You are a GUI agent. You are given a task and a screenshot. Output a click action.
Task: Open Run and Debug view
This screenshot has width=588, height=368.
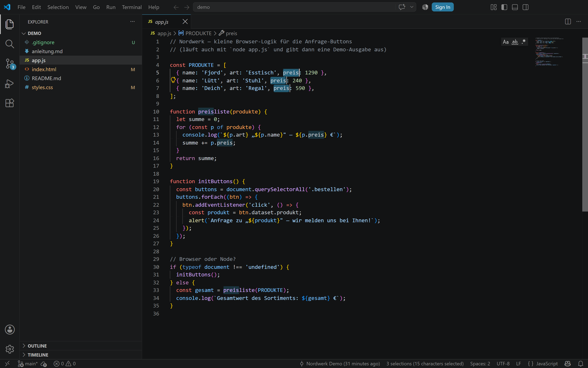[10, 84]
